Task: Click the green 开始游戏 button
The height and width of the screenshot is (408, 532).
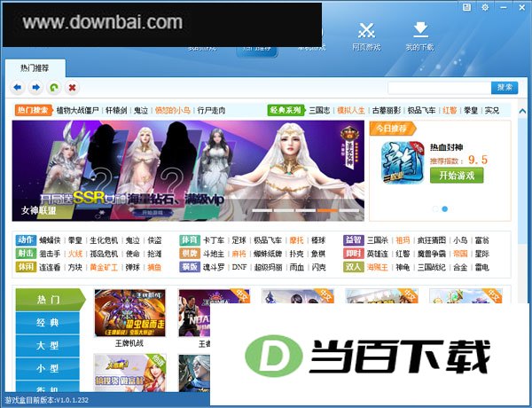Action: tap(457, 176)
